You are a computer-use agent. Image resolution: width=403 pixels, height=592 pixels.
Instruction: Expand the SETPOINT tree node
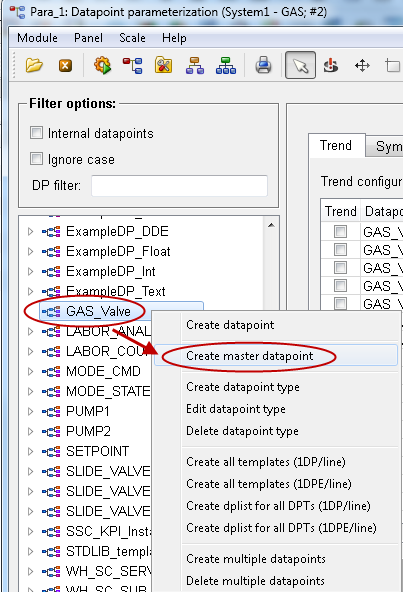[x=31, y=451]
